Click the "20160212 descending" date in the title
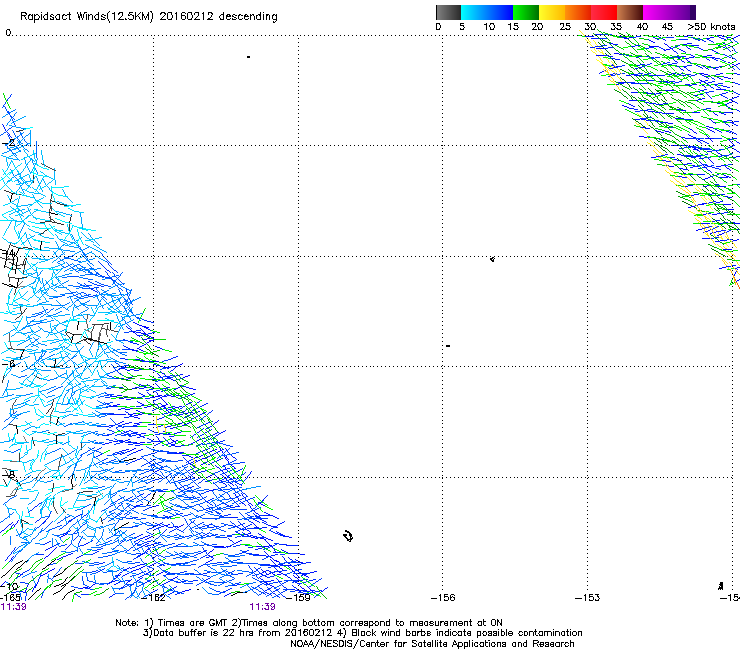Image resolution: width=740 pixels, height=650 pixels. coord(219,17)
